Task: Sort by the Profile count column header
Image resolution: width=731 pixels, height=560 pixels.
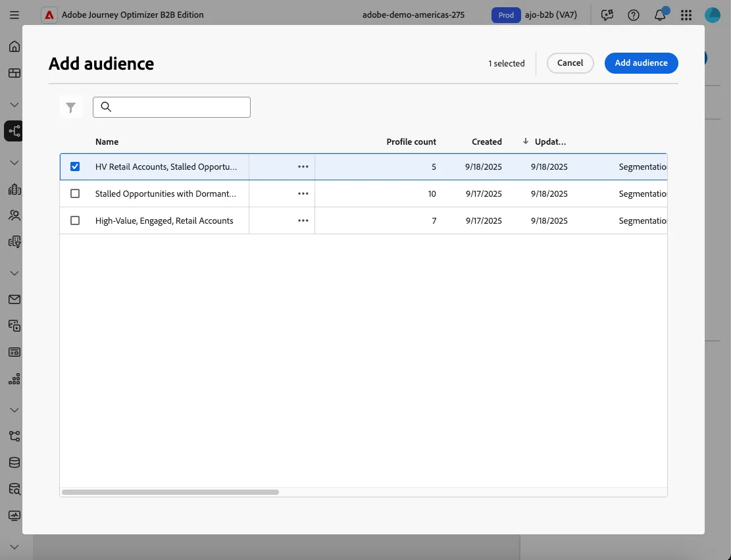Action: [x=411, y=141]
